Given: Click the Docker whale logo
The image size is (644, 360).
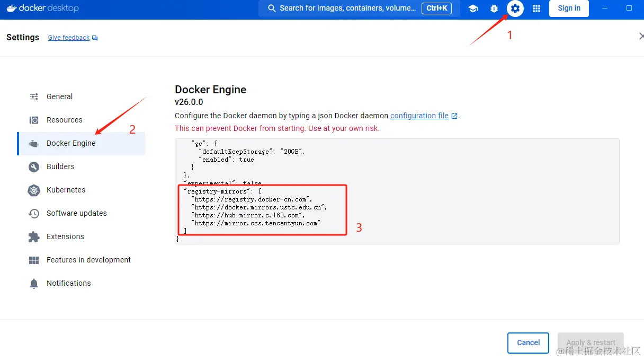Looking at the screenshot, I should (x=12, y=8).
